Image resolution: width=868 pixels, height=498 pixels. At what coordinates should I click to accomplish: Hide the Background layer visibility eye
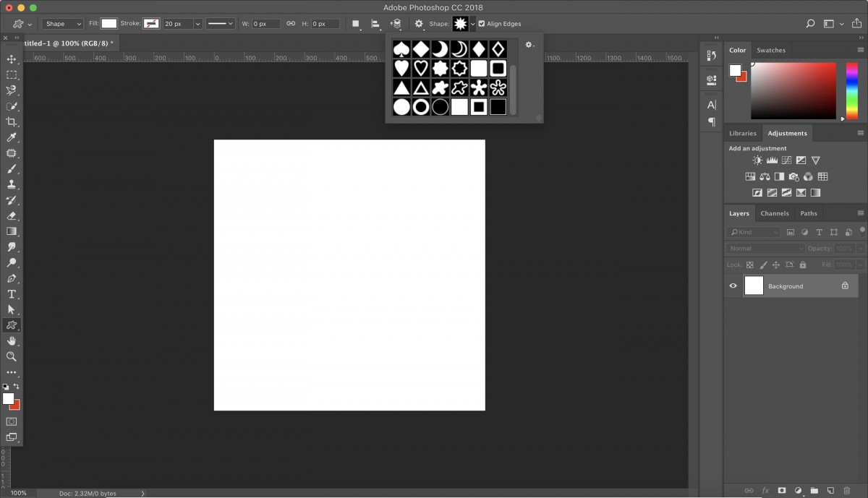[x=733, y=286]
